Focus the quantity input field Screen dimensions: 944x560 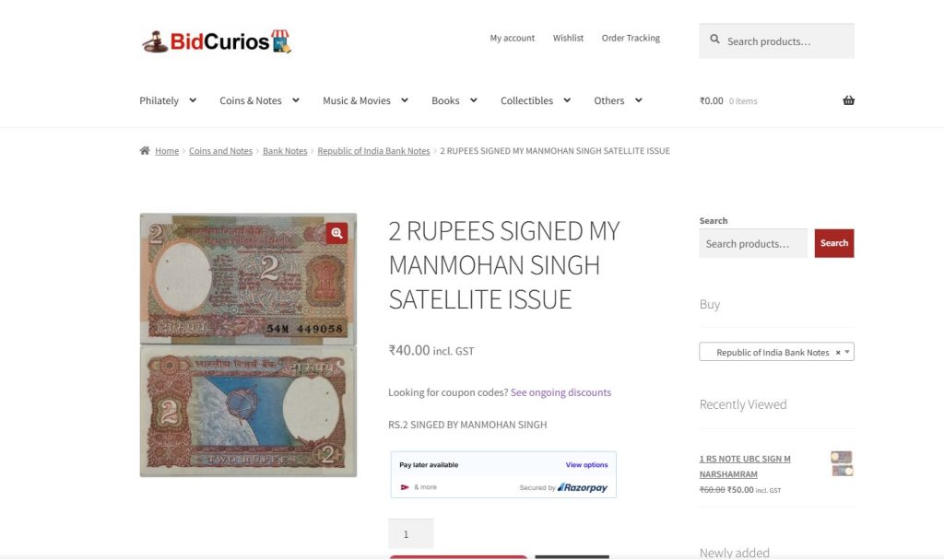[410, 533]
